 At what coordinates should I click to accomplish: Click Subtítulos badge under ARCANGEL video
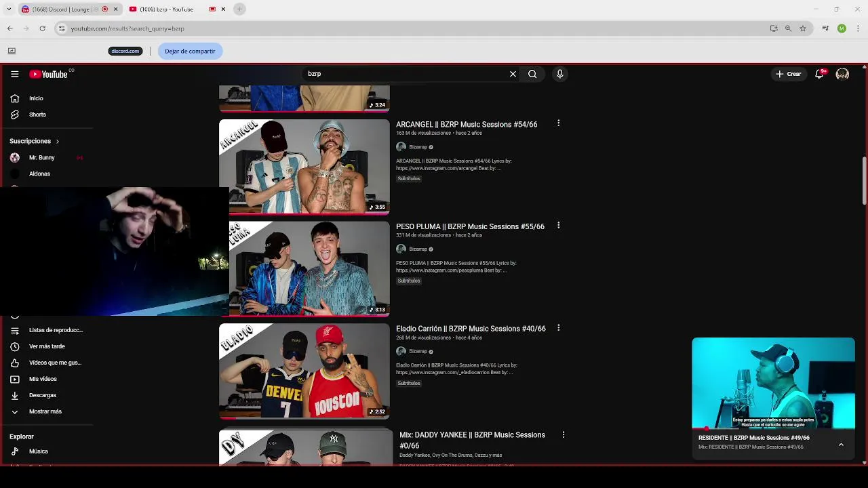[409, 179]
